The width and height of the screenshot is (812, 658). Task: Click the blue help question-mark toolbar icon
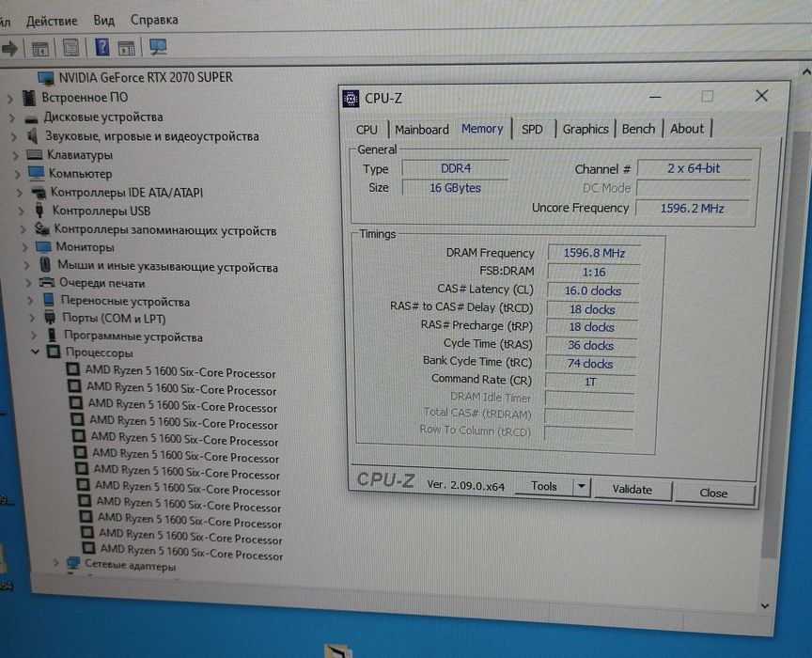pos(102,47)
